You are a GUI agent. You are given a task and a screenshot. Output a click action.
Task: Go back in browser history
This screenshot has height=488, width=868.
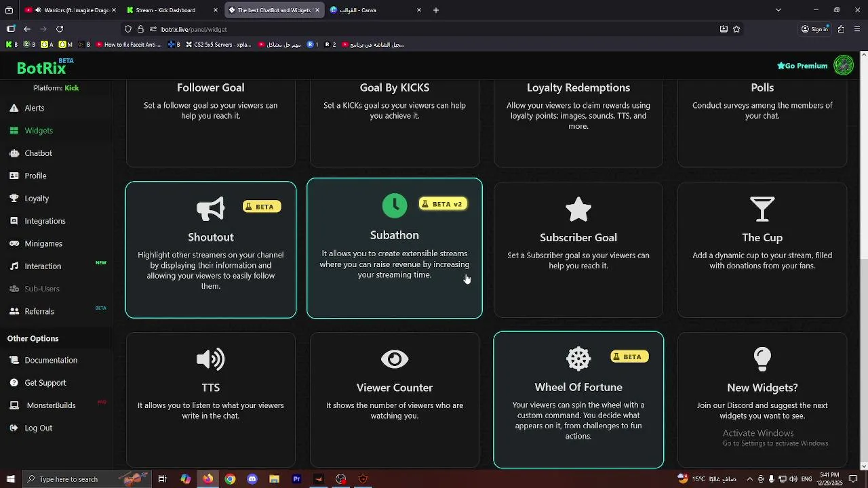[27, 29]
